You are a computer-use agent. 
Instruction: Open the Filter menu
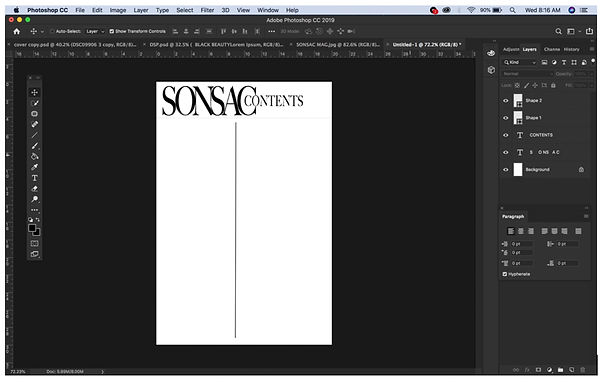(207, 10)
